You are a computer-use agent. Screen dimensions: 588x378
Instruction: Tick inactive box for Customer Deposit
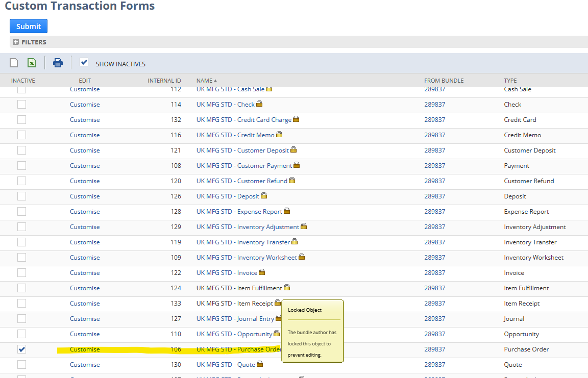pos(22,150)
